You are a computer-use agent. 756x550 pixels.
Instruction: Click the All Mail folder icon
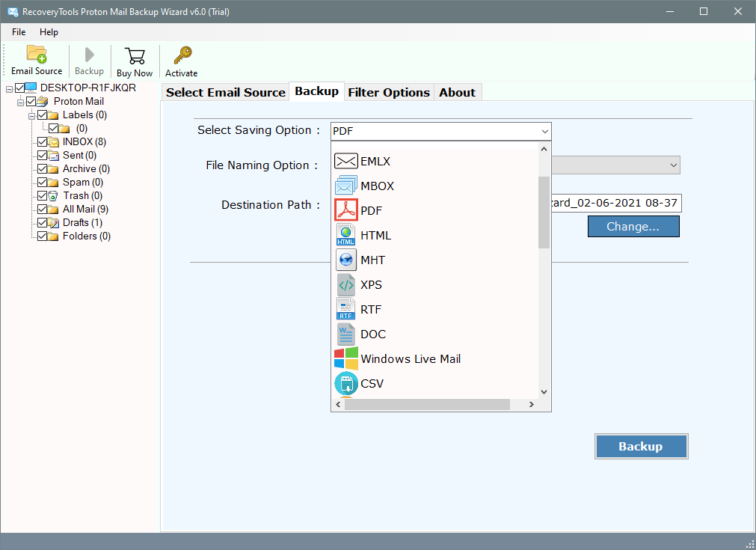coord(54,210)
